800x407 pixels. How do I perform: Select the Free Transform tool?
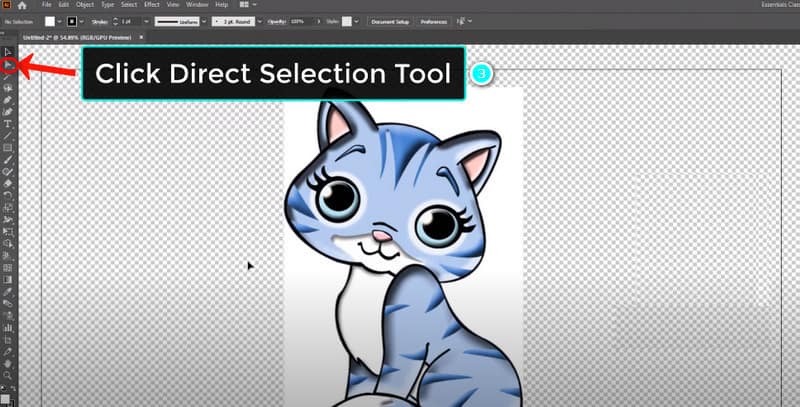(x=8, y=232)
